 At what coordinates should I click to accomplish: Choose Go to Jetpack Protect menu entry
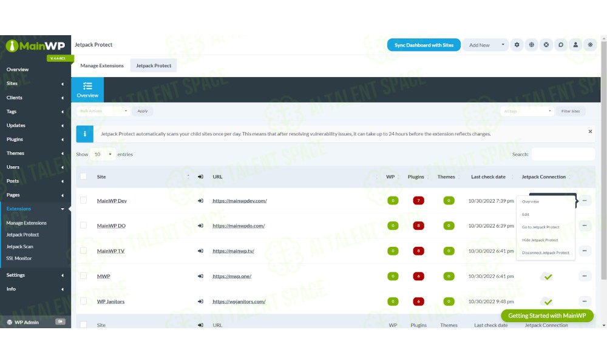pos(546,227)
